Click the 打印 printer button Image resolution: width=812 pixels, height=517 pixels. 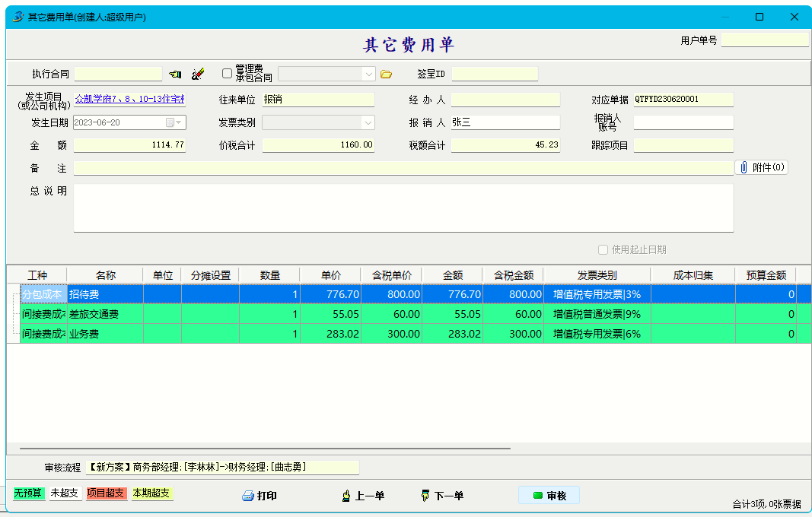[x=260, y=496]
